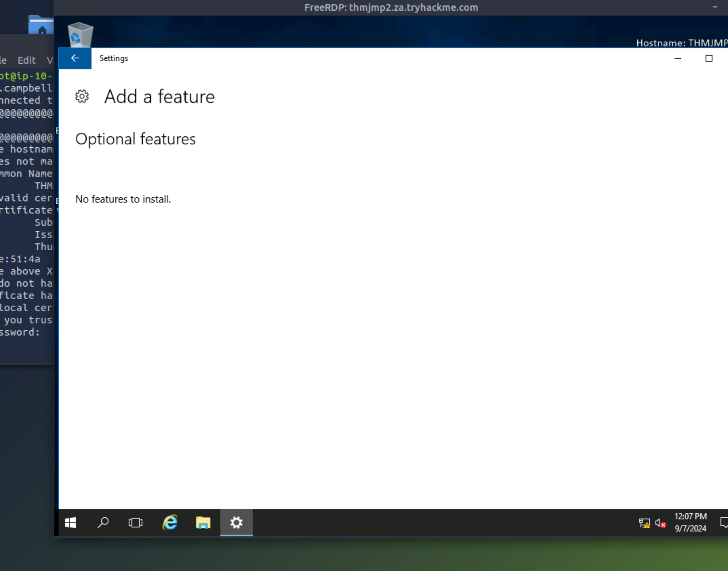728x571 pixels.
Task: Open the Action Center notifications icon
Action: pos(723,523)
